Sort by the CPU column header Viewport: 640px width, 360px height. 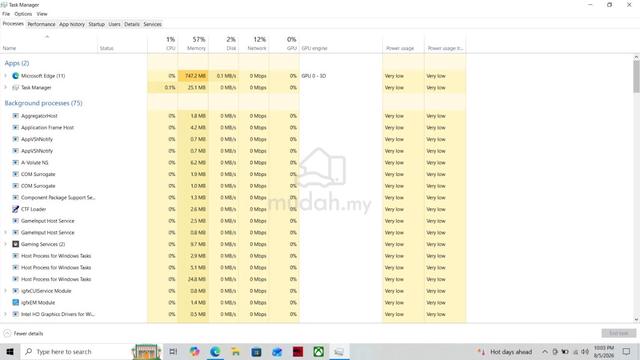(163, 43)
